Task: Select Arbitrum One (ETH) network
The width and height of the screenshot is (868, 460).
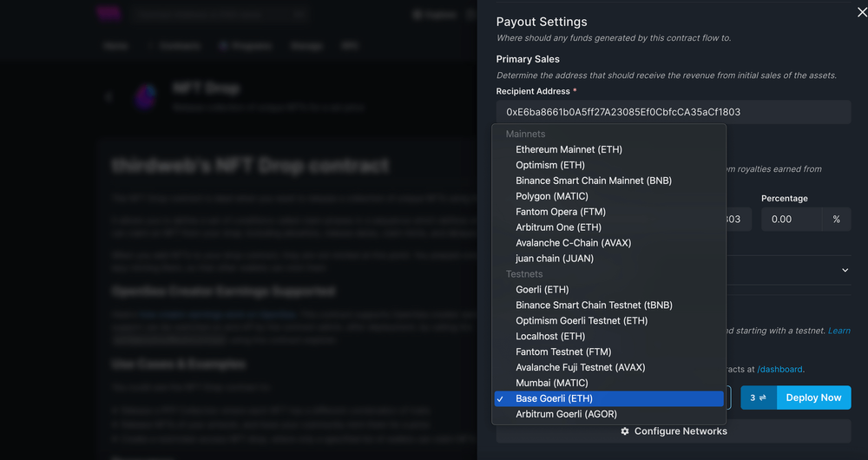Action: tap(558, 227)
